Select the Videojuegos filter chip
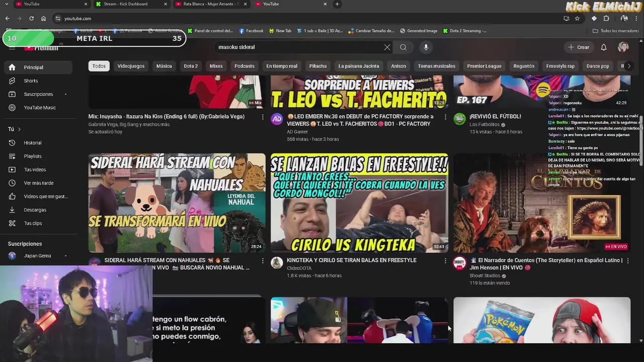 [x=131, y=66]
